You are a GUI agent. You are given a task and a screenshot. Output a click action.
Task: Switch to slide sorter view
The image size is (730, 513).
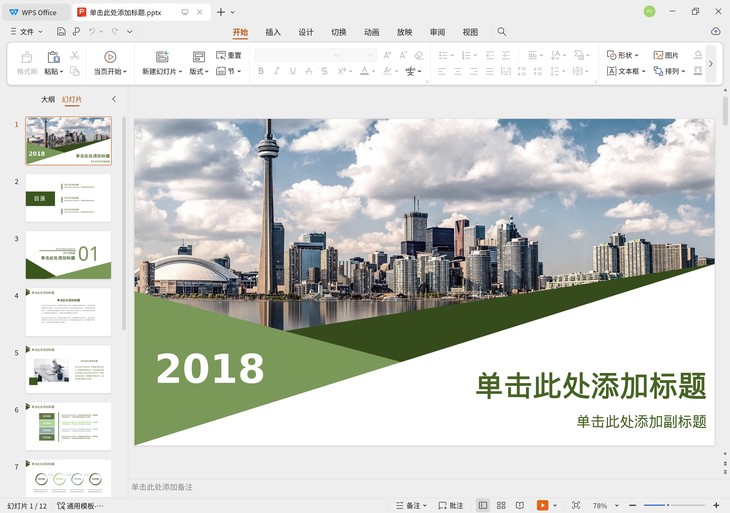tap(501, 506)
